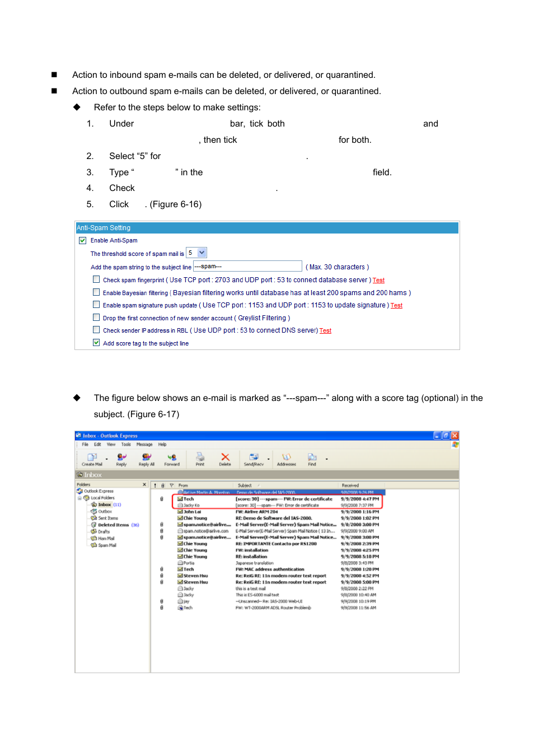Screen dimensions: 534x756
Task: Open email 'FW: Airlive ARM 204'
Action: point(256,511)
